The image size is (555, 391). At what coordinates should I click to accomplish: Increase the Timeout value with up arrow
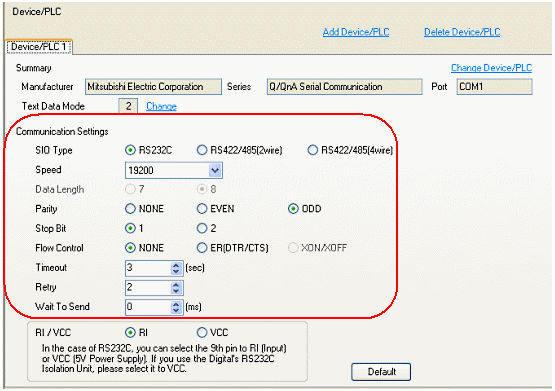coord(176,265)
